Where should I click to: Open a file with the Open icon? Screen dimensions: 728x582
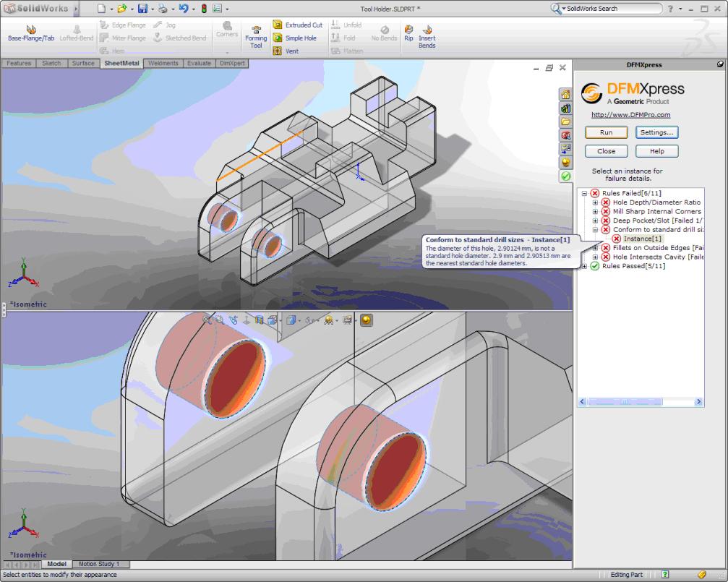121,9
